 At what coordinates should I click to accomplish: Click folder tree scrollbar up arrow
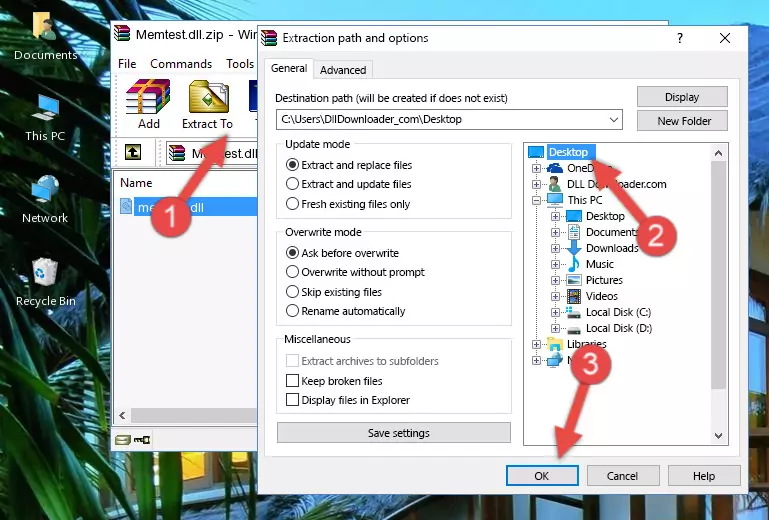(x=718, y=153)
